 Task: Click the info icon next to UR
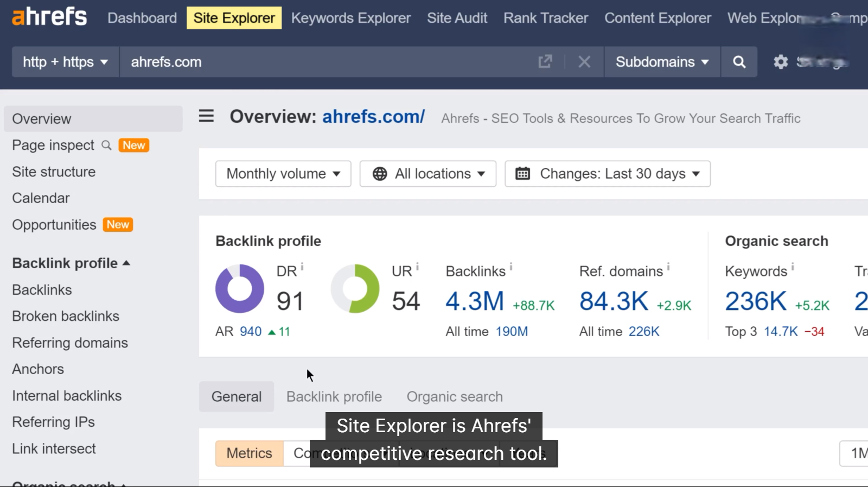[417, 267]
